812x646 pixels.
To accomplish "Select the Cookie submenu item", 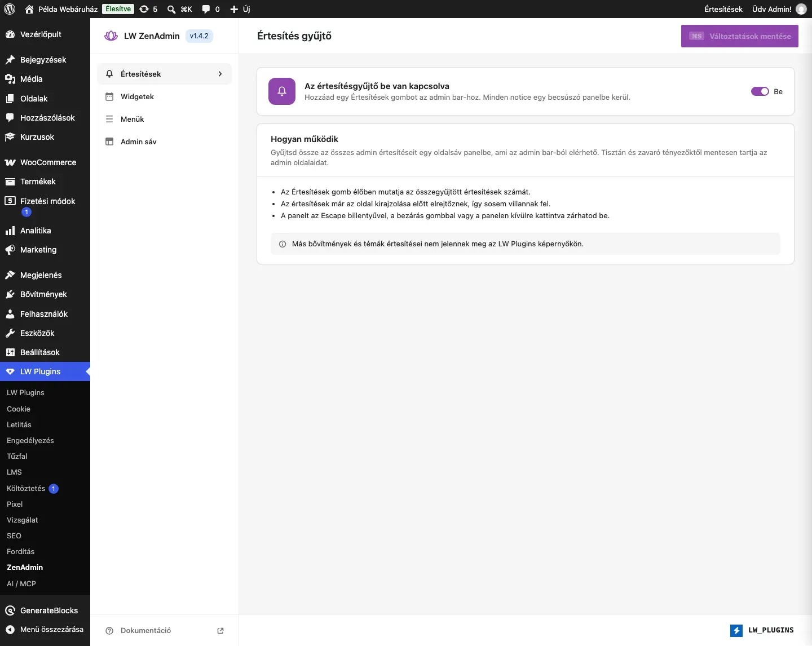I will tap(19, 409).
